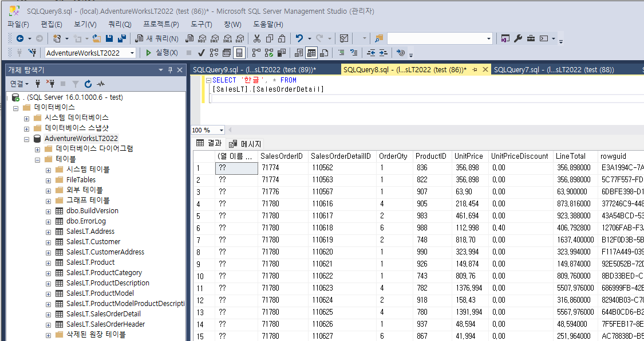This screenshot has width=644, height=341.
Task: Click the 실행(X) execute button
Action: tap(161, 53)
